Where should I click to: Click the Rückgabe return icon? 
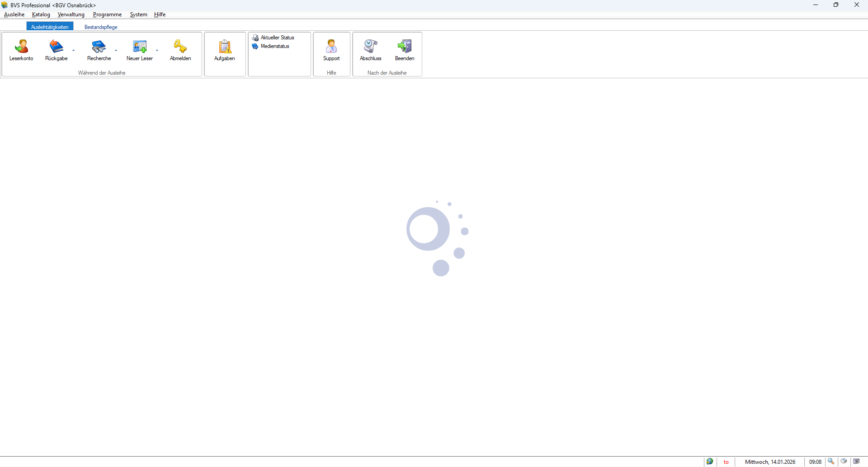[57, 50]
